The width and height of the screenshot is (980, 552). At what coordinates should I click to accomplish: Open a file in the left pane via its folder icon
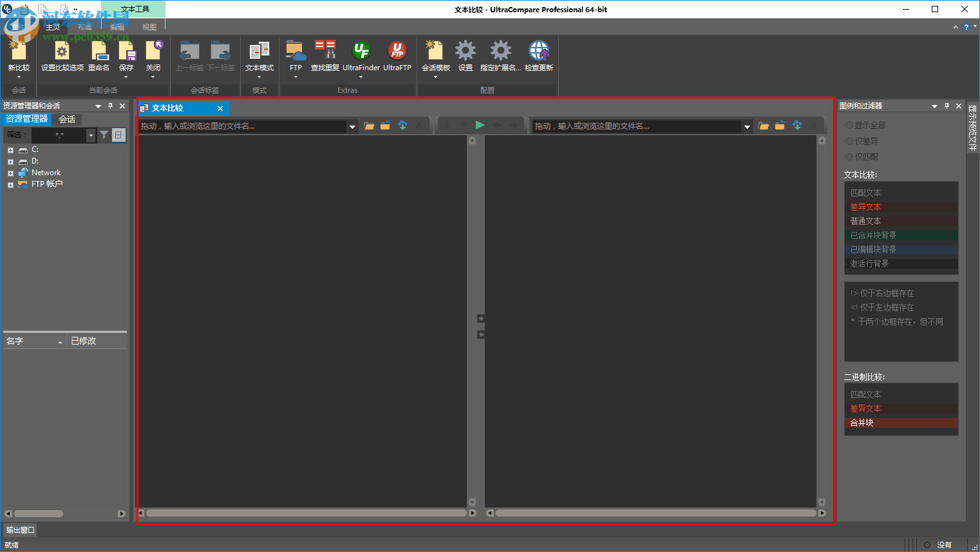369,126
